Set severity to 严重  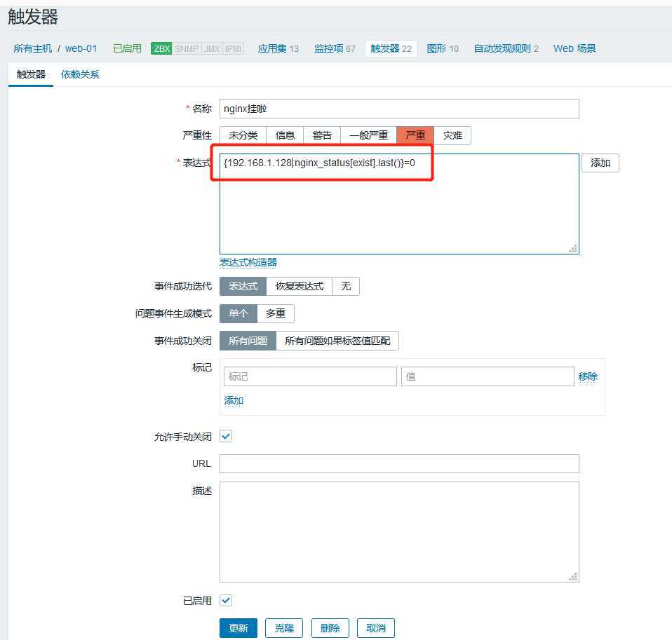(x=415, y=135)
